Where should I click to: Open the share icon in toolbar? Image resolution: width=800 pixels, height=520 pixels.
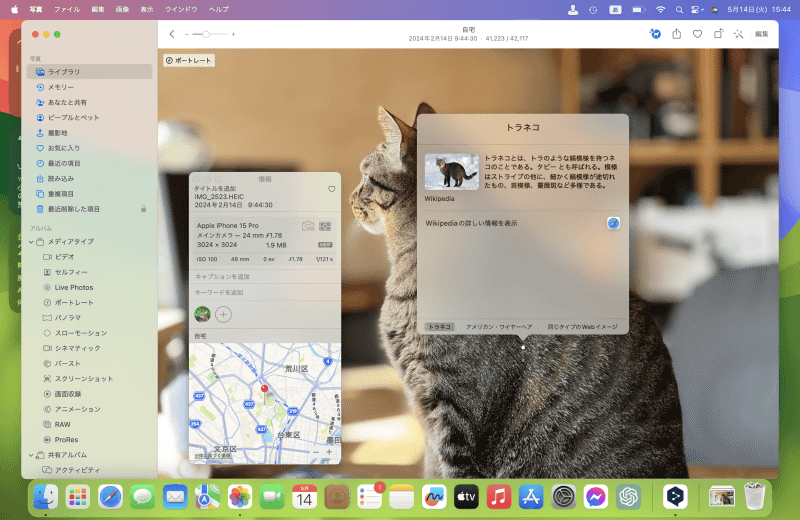point(677,34)
